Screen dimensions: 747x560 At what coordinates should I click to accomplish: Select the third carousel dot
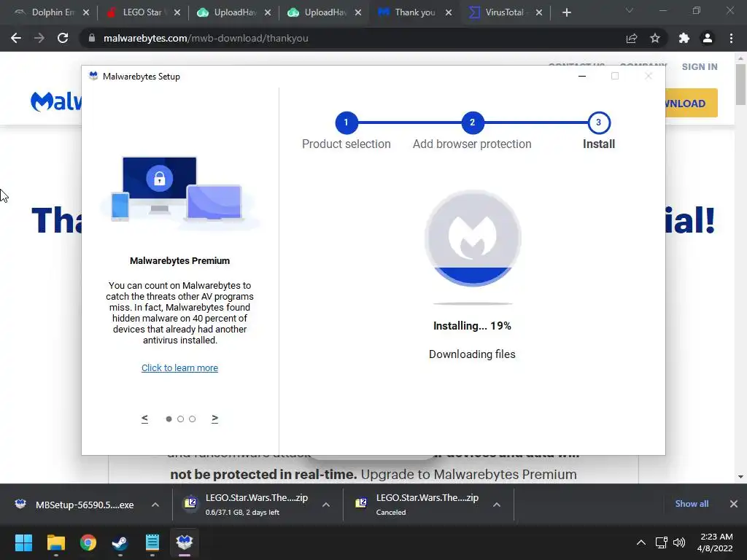pyautogui.click(x=192, y=419)
